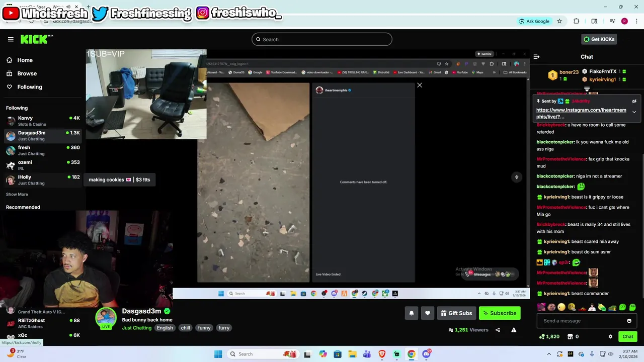Collapse the chat panel with the arrow icon
Viewport: 644px width, 362px height.
[x=536, y=57]
